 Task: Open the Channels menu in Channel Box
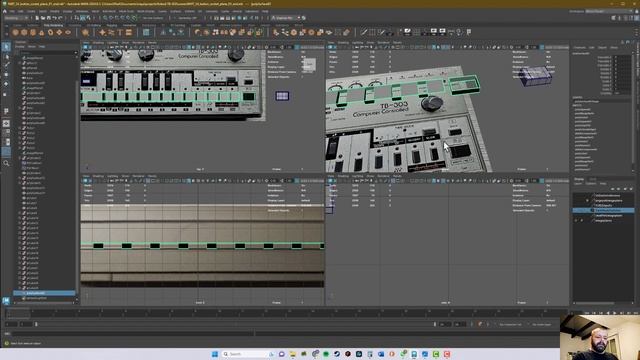click(580, 47)
